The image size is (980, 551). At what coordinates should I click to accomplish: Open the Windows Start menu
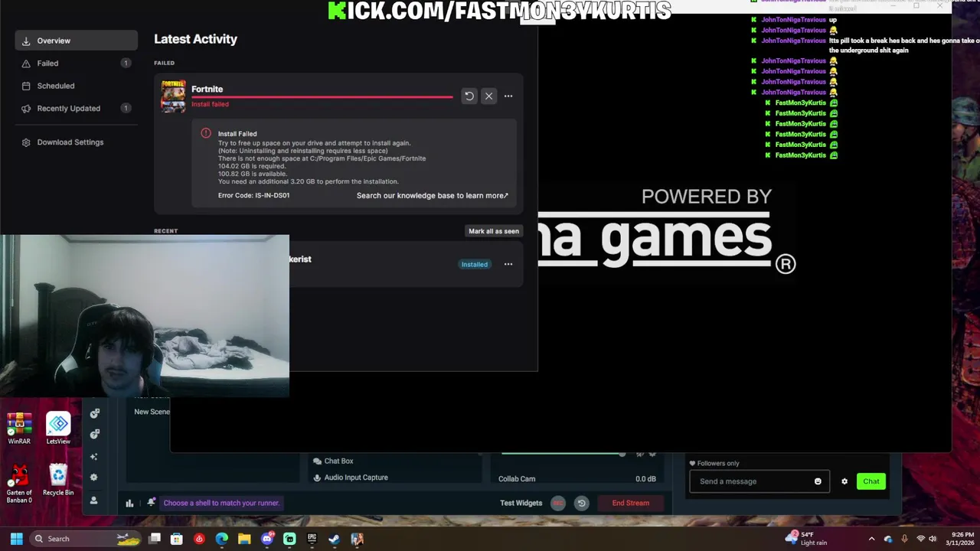tap(16, 539)
